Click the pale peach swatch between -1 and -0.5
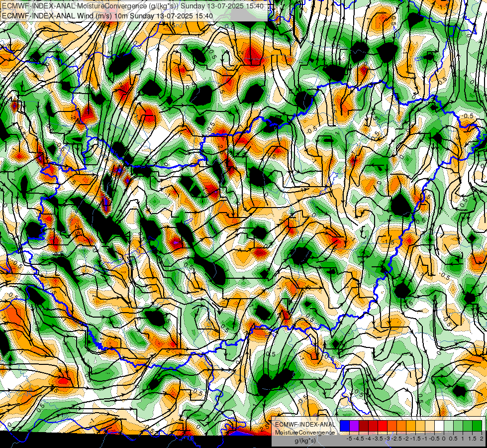This screenshot has width=487, height=448. [429, 426]
